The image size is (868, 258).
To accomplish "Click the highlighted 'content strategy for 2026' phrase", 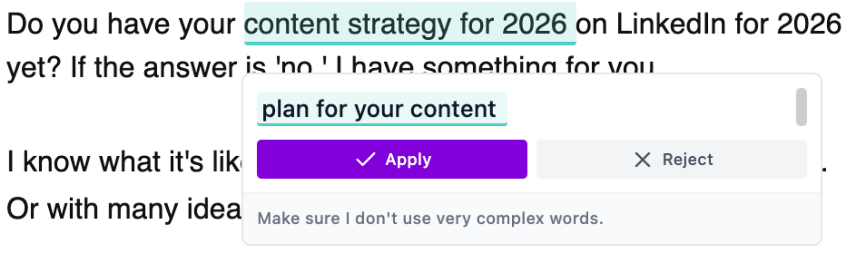I will tap(405, 24).
